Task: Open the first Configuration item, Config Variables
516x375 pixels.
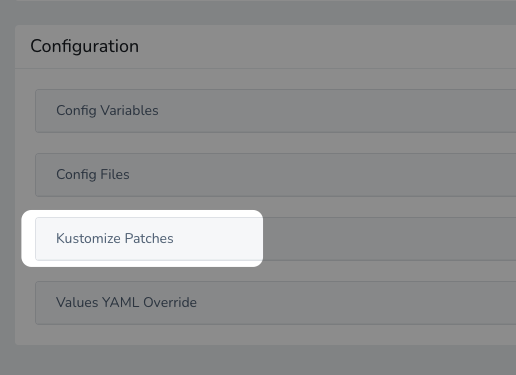Action: pyautogui.click(x=276, y=111)
